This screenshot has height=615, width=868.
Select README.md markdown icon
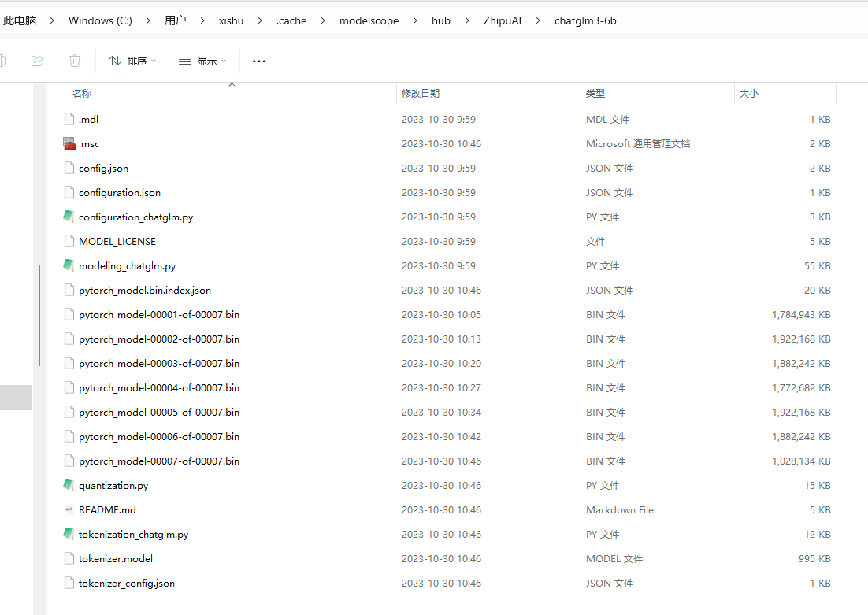pos(69,509)
